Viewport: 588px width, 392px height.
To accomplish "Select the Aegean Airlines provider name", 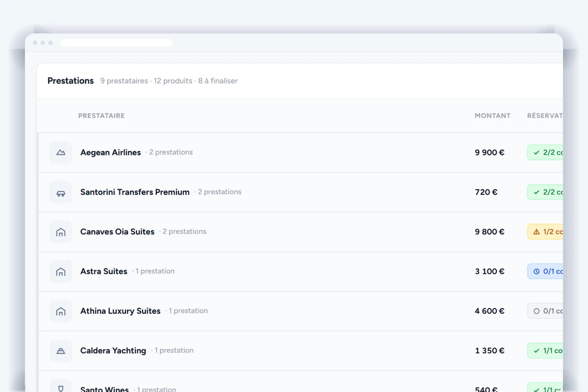I will click(x=111, y=153).
